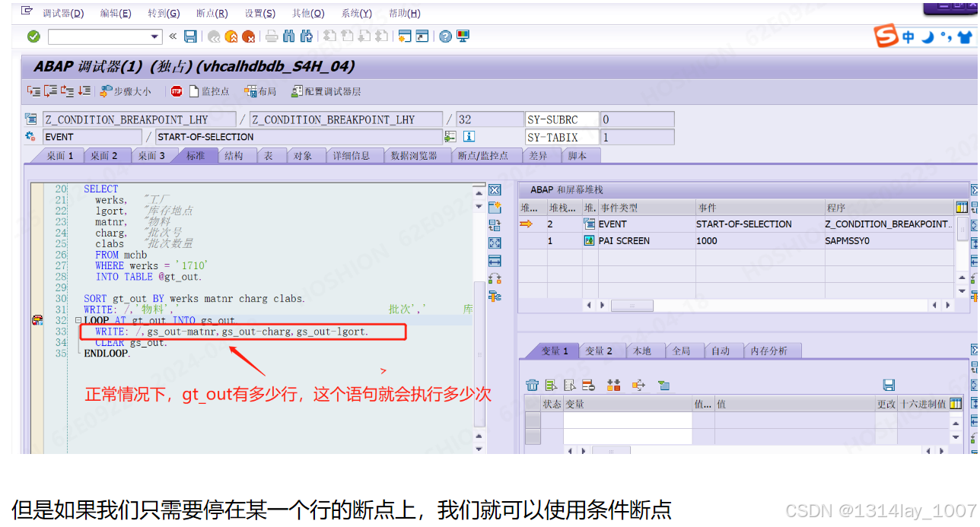Click the program name field Z_CONDITION_BREAKPOINT_LHY

[x=138, y=119]
